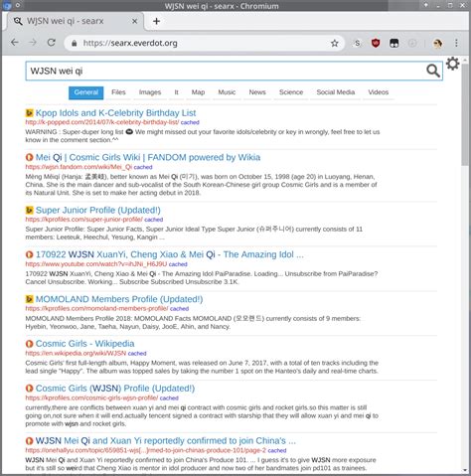Open cached copy of wjsn.fandom.com result
The width and height of the screenshot is (471, 476).
click(143, 167)
